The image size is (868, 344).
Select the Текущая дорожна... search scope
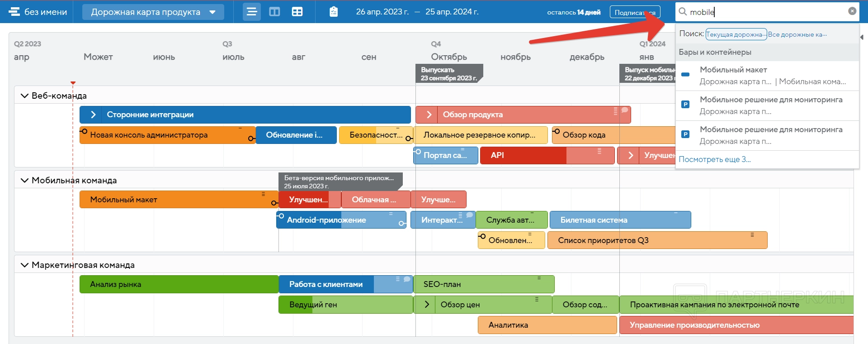(736, 34)
